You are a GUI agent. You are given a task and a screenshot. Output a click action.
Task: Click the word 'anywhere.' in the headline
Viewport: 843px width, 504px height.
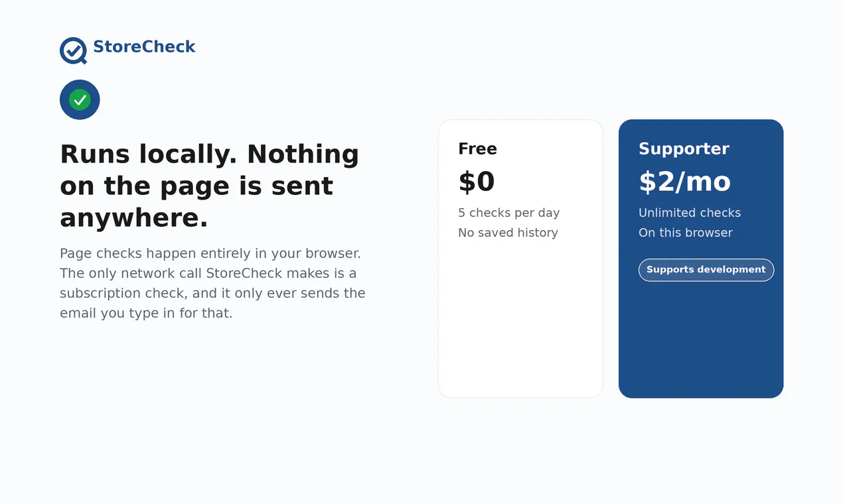pyautogui.click(x=134, y=218)
